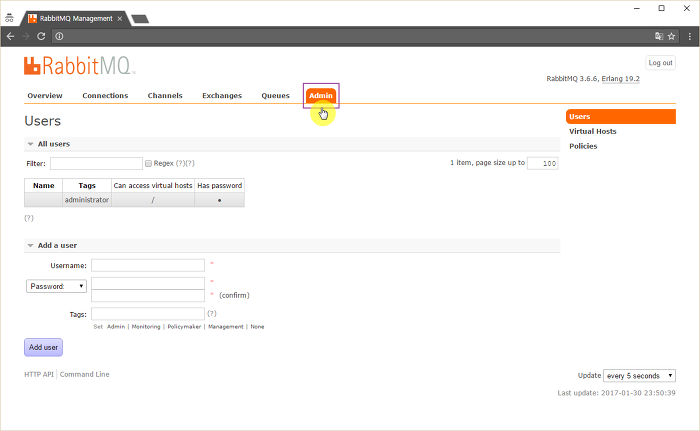Click the 'Has password' column header
This screenshot has width=700, height=431.
click(x=220, y=185)
